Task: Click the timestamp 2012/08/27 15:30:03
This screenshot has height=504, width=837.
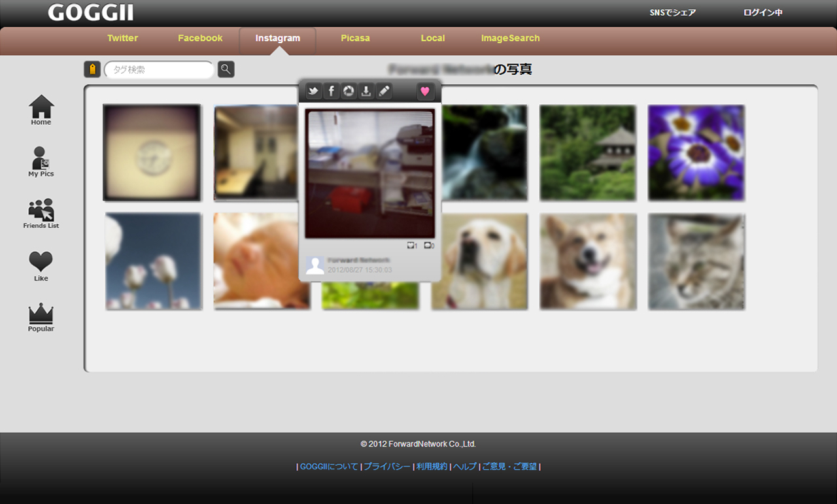Action: pyautogui.click(x=360, y=270)
